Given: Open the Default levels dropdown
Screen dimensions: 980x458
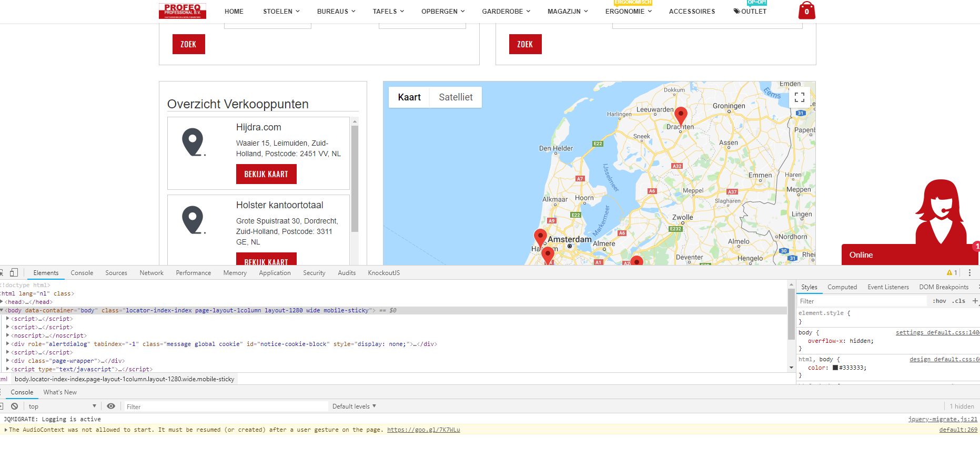Looking at the screenshot, I should tap(354, 406).
